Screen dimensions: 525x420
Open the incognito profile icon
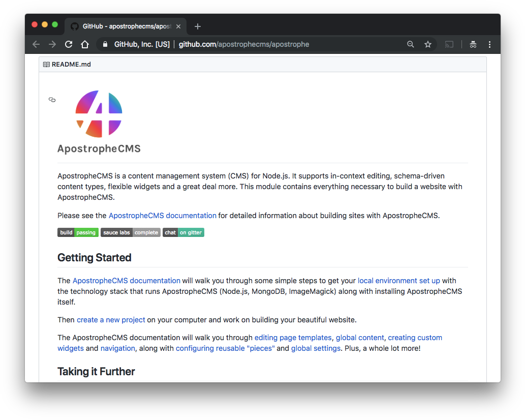473,44
